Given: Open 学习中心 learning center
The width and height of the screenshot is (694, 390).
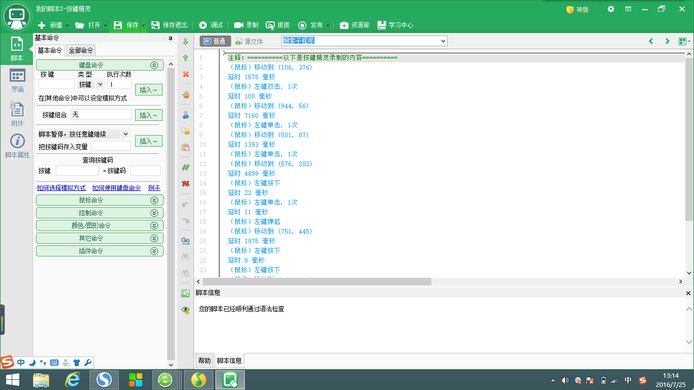Looking at the screenshot, I should point(395,25).
